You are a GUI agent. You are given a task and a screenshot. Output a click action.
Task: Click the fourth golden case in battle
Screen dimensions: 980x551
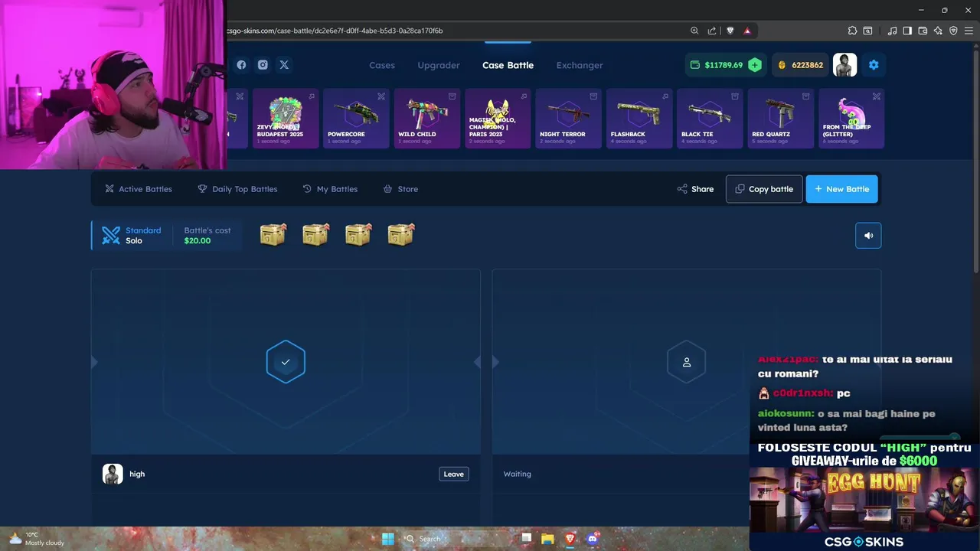401,235
